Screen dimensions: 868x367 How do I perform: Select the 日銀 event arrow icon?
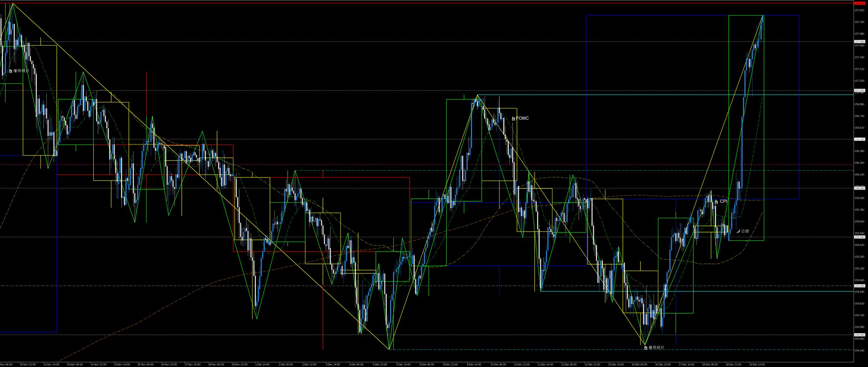(x=738, y=231)
